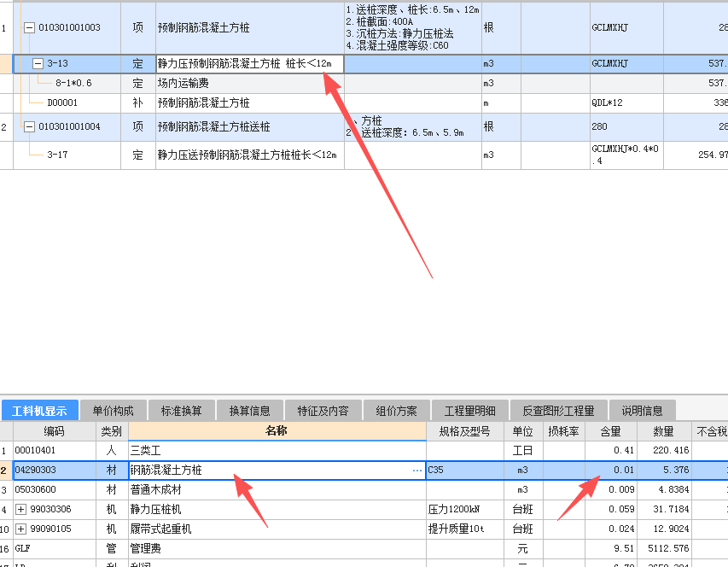The height and width of the screenshot is (567, 728).
Task: Click the 普通木成材 name cell
Action: pyautogui.click(x=277, y=490)
